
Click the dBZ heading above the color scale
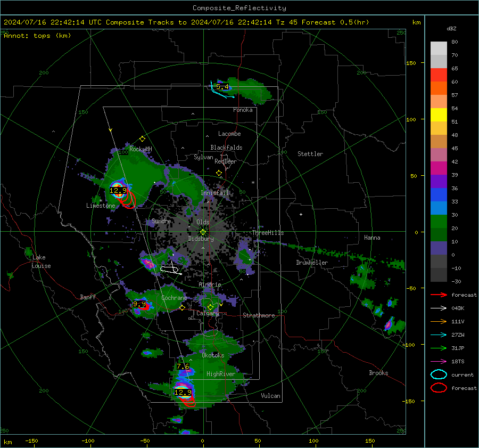click(x=451, y=29)
